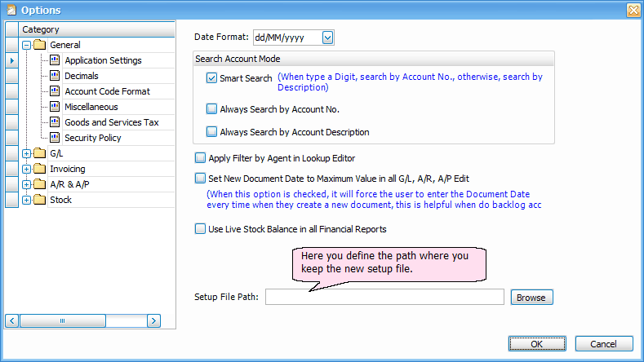Screen dimensions: 644x362
Task: Click the Stock folder icon
Action: 40,200
